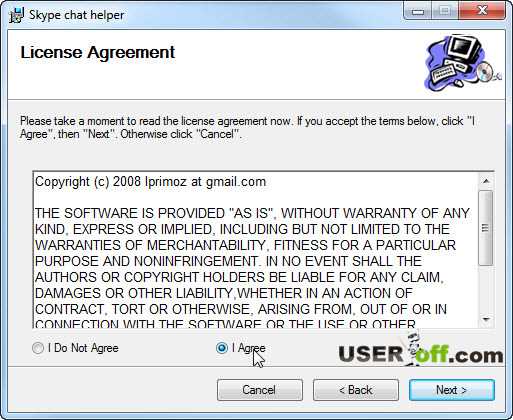This screenshot has height=420, width=513.
Task: Click the scrollbar track below the thumb
Action: coord(486,289)
